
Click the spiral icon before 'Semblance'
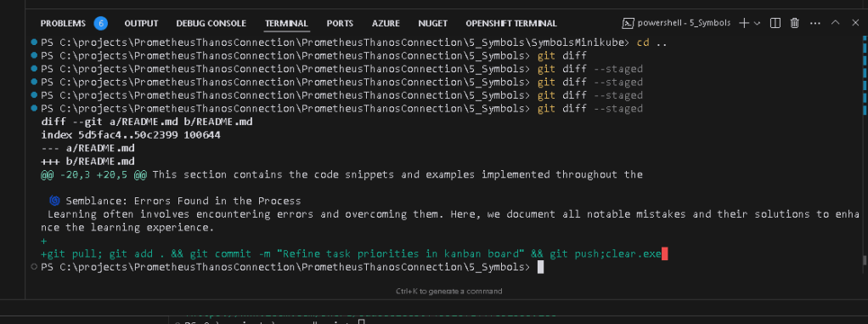(54, 201)
